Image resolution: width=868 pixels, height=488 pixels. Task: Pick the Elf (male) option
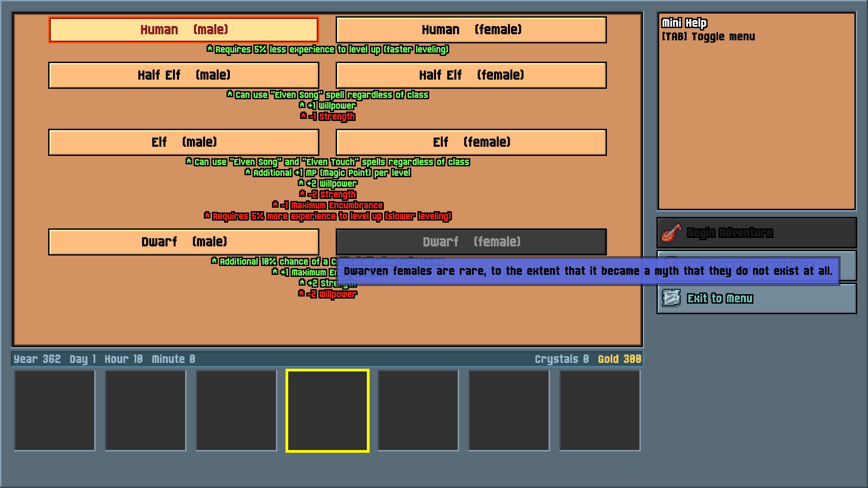(183, 142)
